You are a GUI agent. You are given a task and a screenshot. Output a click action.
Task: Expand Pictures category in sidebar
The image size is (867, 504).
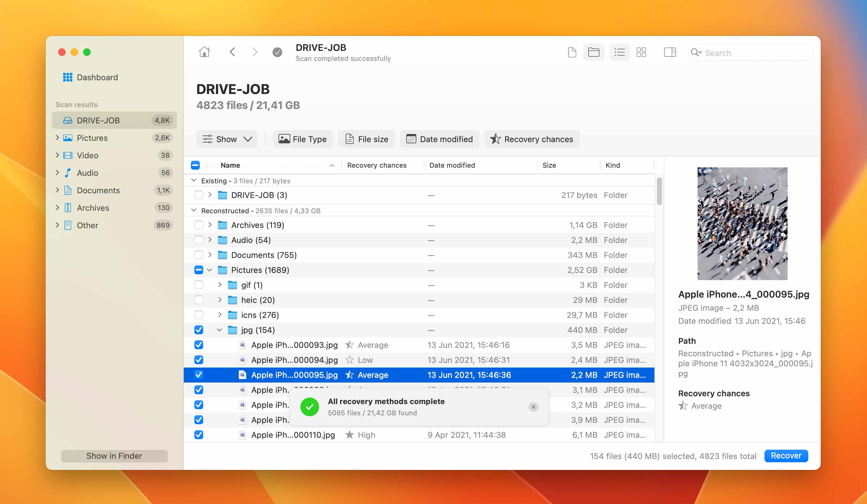[x=57, y=137]
